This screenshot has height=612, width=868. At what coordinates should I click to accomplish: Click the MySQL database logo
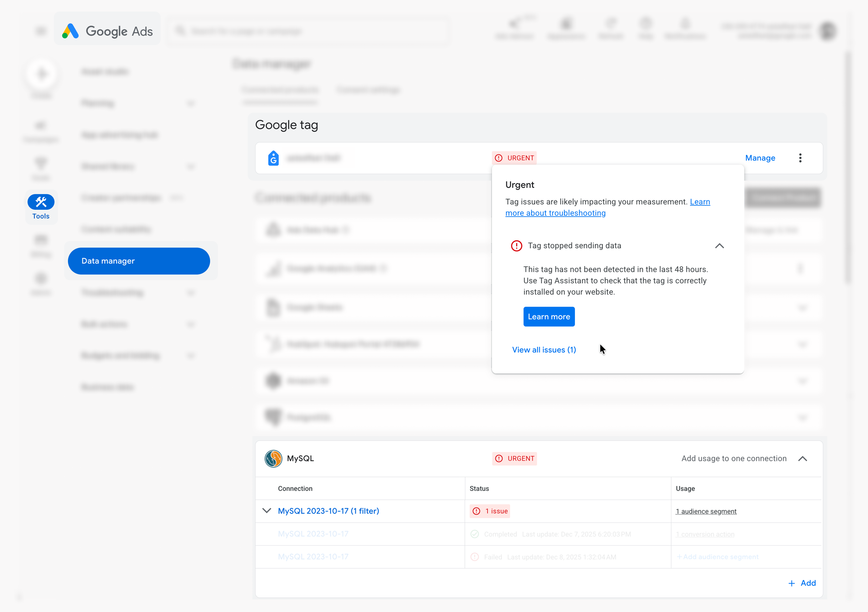tap(274, 459)
